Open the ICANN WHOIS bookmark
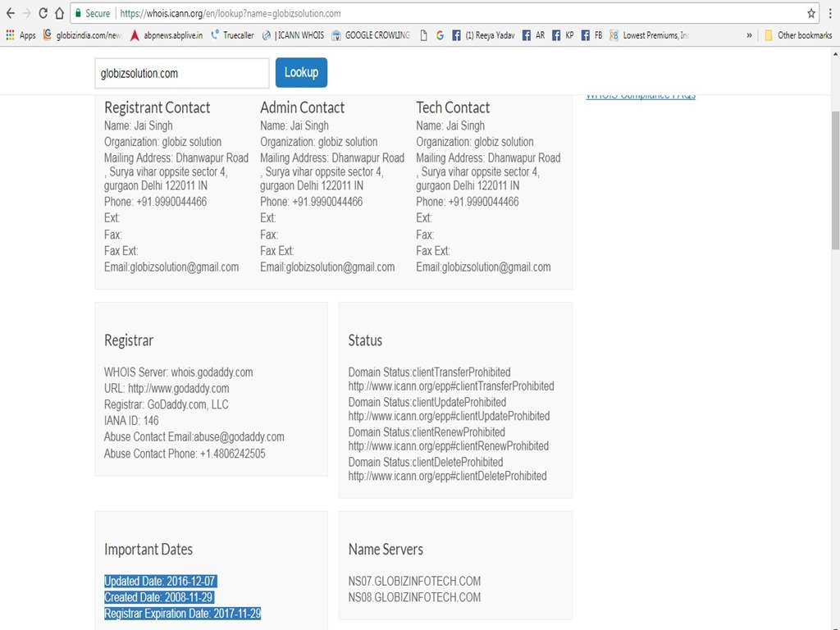Viewport: 840px width, 630px height. coord(293,35)
